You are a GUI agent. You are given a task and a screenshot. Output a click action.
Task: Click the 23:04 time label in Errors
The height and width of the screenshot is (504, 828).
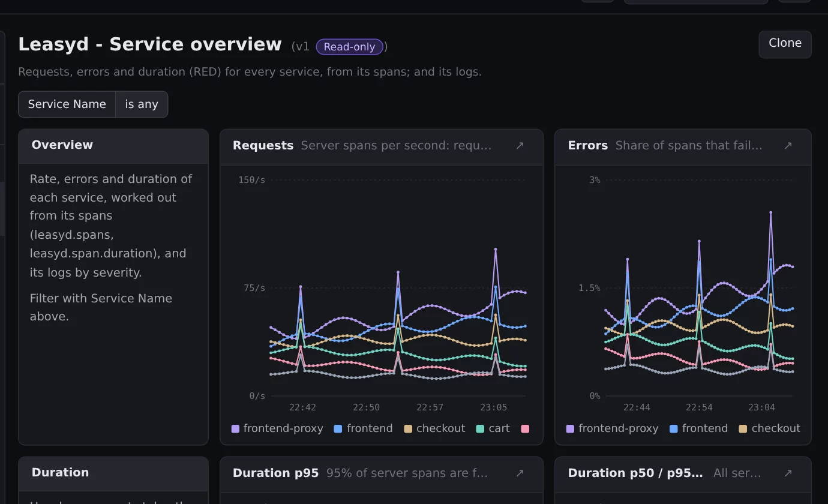pos(761,407)
